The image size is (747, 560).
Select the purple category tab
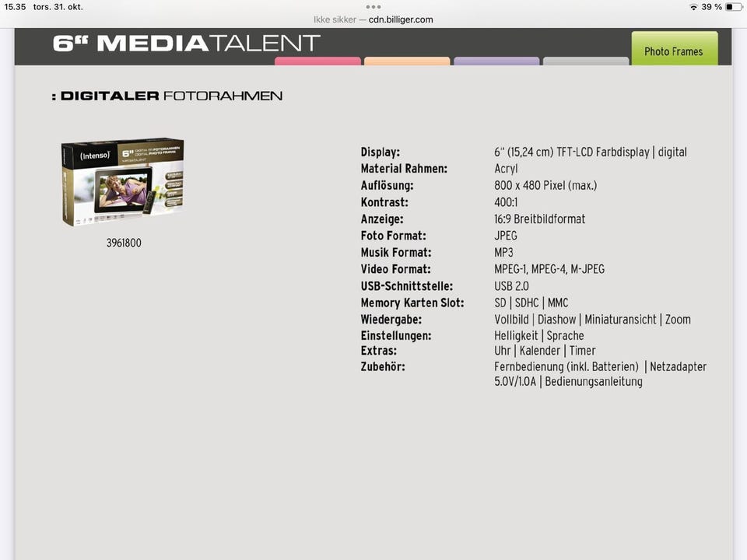[x=496, y=61]
